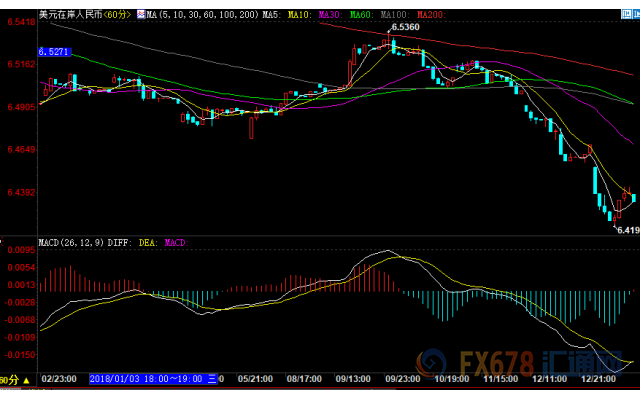The width and height of the screenshot is (640, 400).
Task: Click the 6.4392 price axis value
Action: point(21,192)
